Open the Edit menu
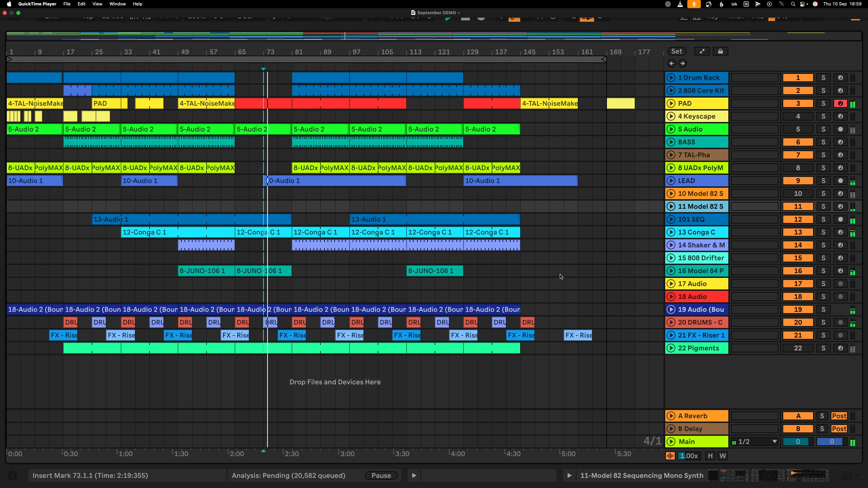 tap(81, 4)
